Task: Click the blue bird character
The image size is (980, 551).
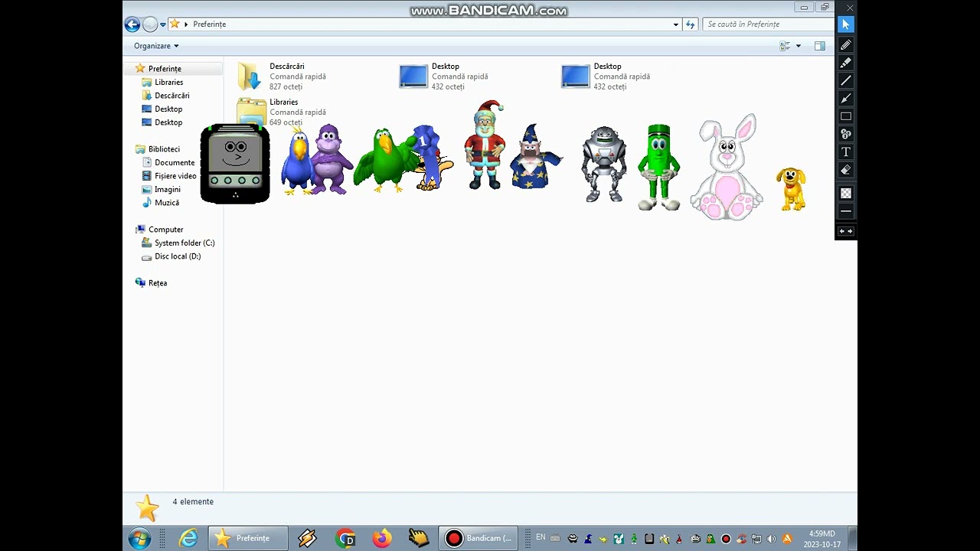Action: (296, 162)
